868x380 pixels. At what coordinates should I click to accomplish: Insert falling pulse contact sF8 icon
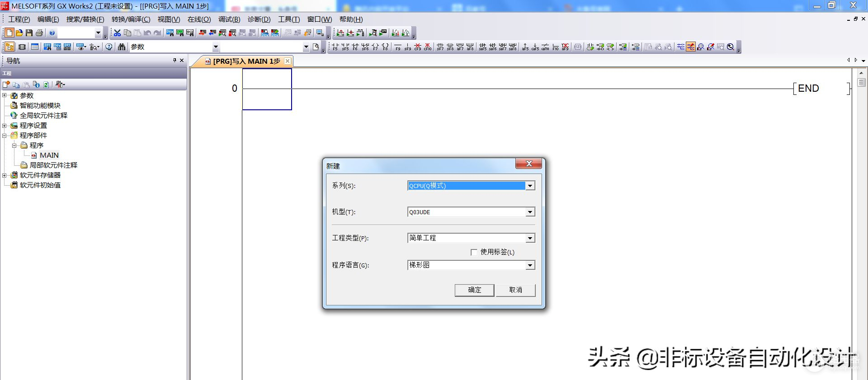coord(450,47)
